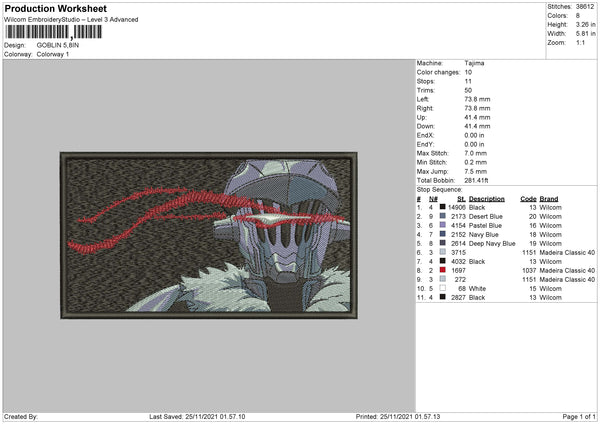
Task: Click the Desert Blue color swatch
Action: click(x=443, y=216)
